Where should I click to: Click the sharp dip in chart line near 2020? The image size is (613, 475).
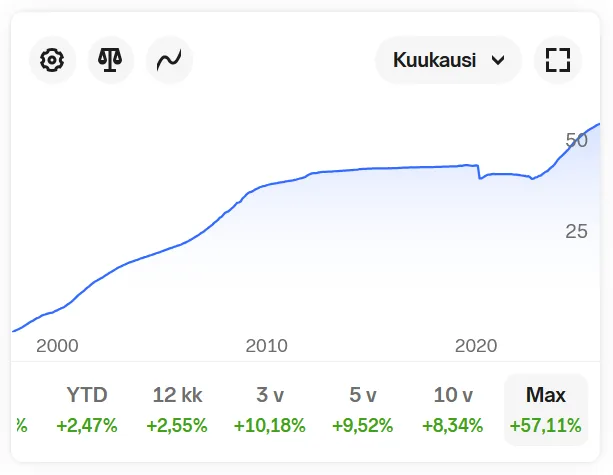tap(480, 178)
